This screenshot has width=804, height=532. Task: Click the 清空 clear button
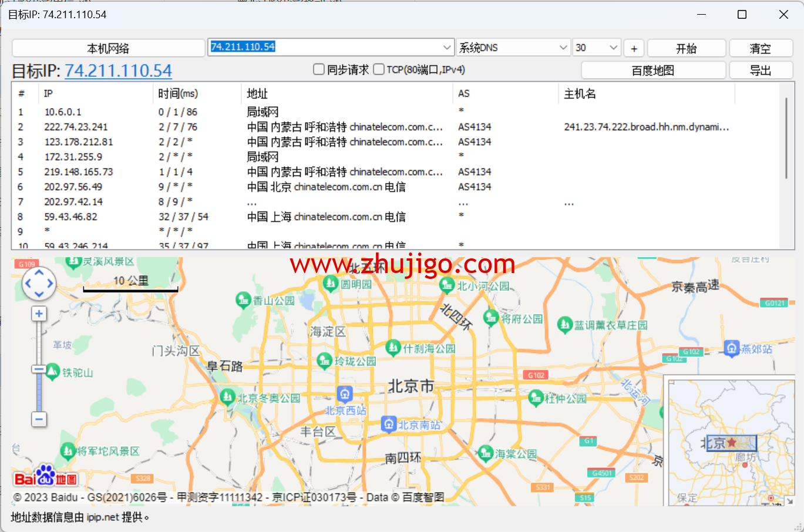761,48
